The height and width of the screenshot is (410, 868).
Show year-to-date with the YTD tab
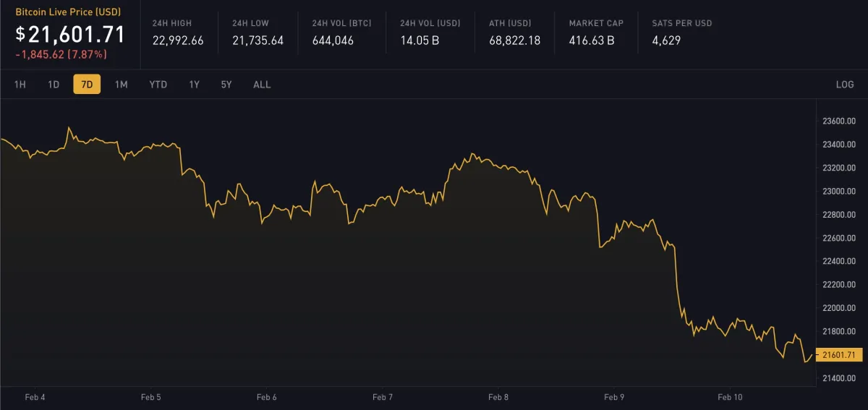(x=158, y=85)
